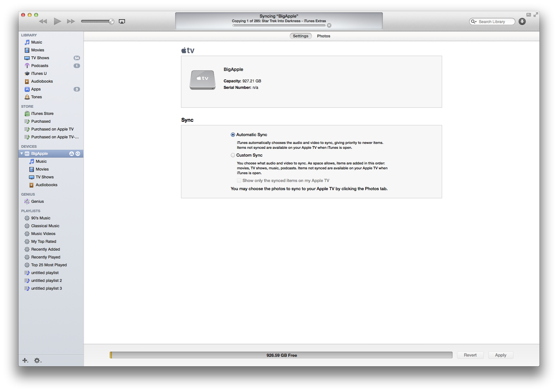Open the Recently Added playlist
Viewport: 558px width, 392px height.
(x=51, y=249)
